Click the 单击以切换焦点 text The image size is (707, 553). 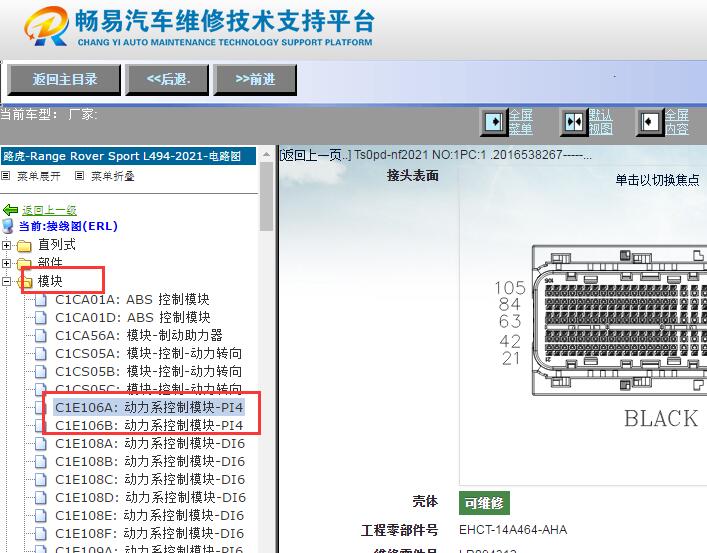[657, 180]
